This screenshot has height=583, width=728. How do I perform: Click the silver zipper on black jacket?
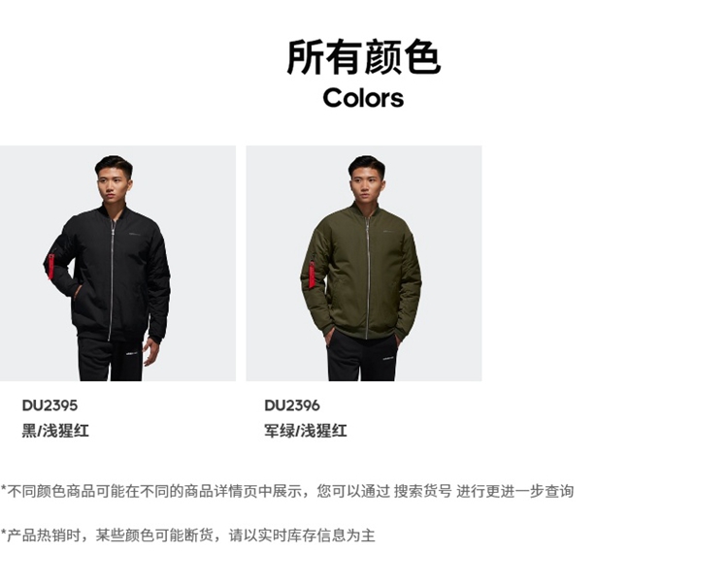tap(112, 278)
